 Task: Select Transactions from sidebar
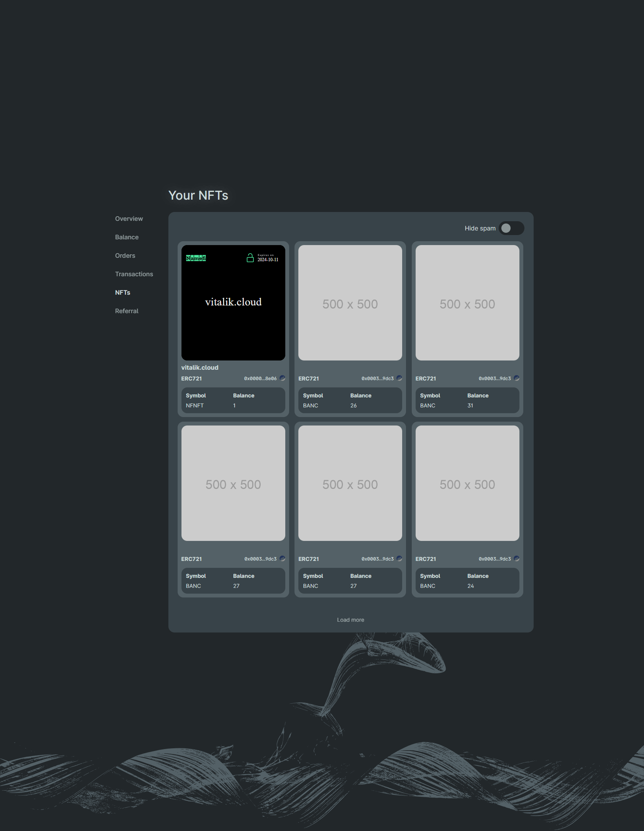click(x=134, y=274)
